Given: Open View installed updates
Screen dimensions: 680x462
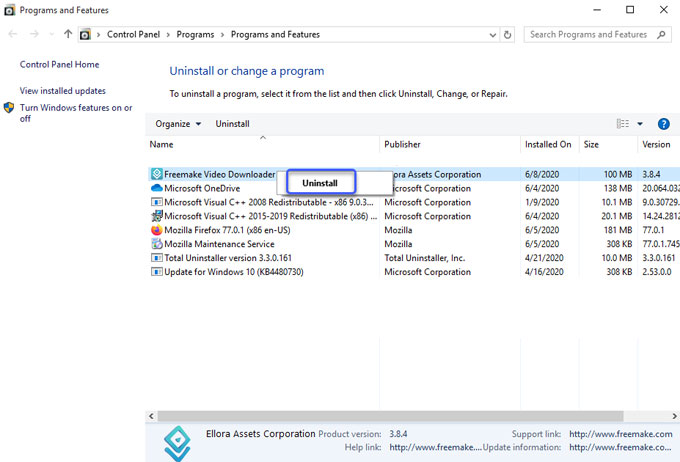Looking at the screenshot, I should pos(62,91).
